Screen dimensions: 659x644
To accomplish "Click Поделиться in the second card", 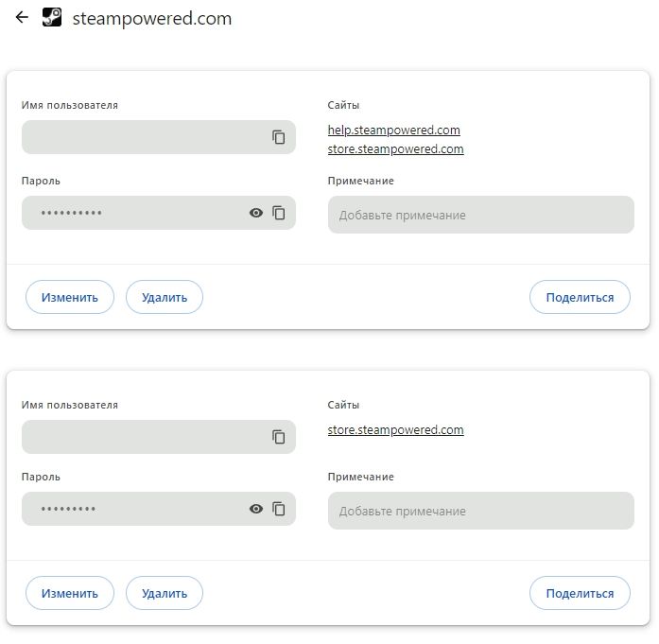I will coord(580,593).
